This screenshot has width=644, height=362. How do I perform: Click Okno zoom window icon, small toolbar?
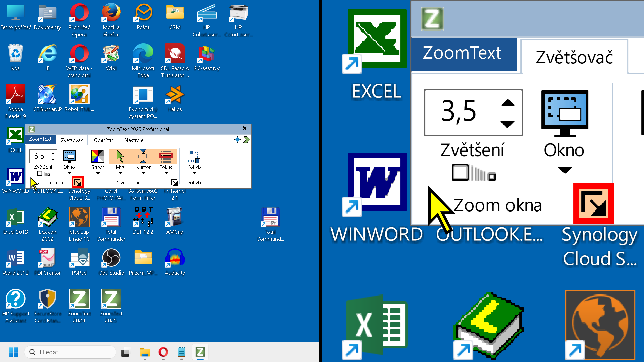pyautogui.click(x=69, y=157)
